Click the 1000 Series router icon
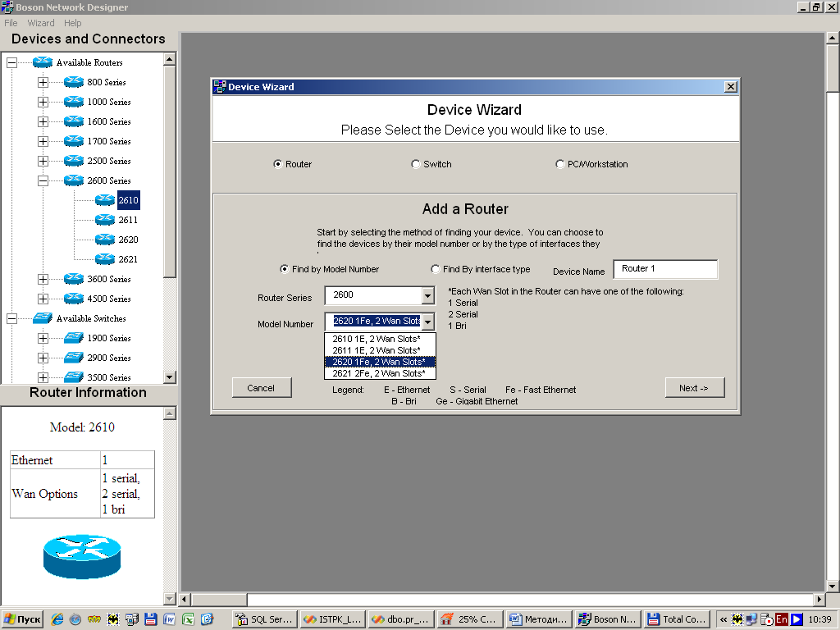This screenshot has height=630, width=840. 73,102
